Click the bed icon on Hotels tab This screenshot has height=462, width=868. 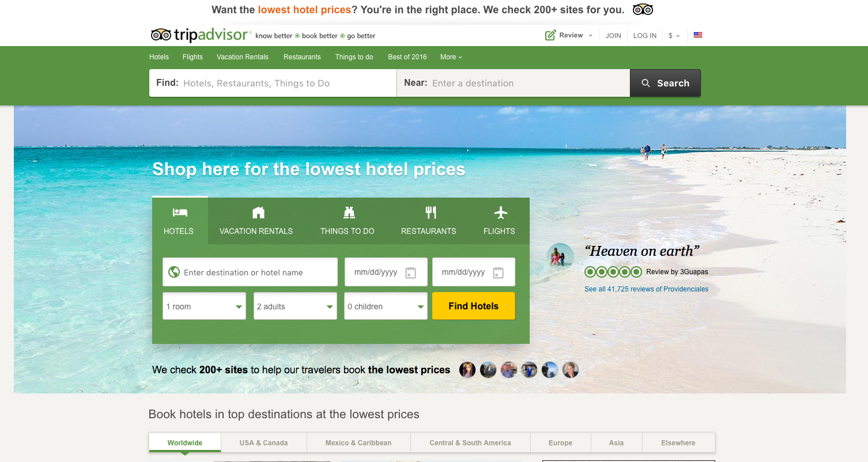(x=180, y=213)
